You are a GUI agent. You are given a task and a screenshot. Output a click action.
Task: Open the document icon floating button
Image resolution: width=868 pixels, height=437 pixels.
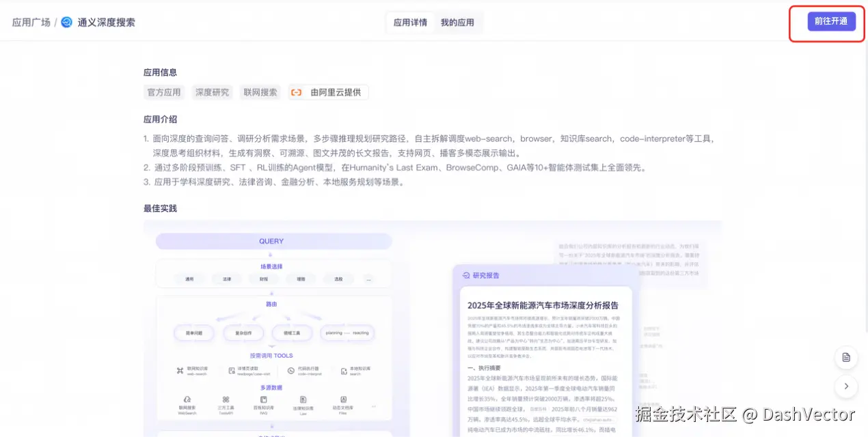click(846, 357)
